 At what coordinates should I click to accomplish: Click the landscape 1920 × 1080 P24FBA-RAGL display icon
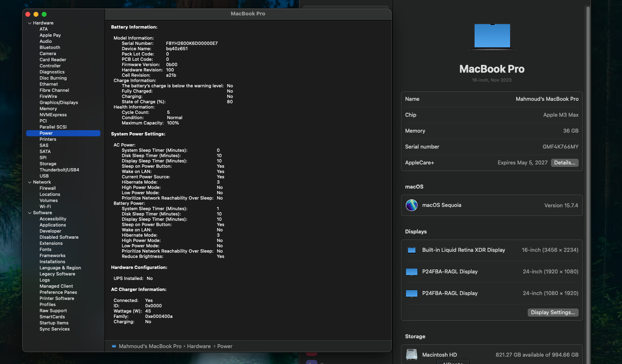pyautogui.click(x=412, y=272)
